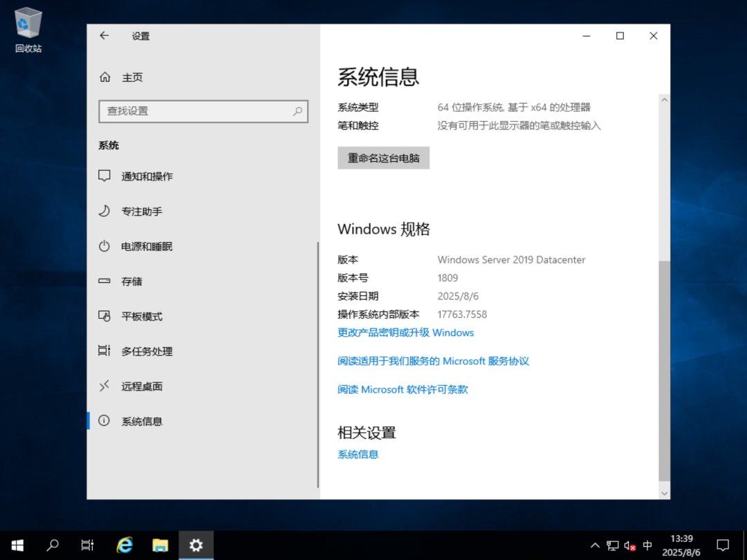747x560 pixels.
Task: Expand hidden icons in the system tray
Action: coord(595,545)
